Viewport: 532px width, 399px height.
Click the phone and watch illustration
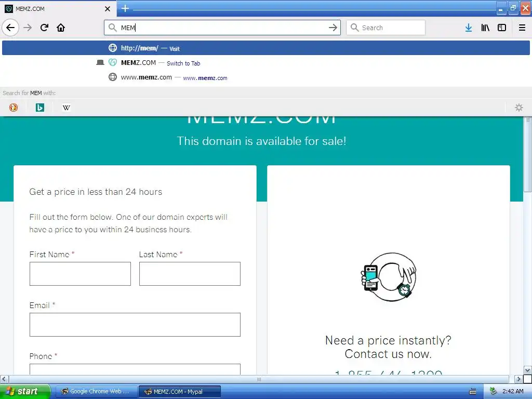tap(389, 277)
